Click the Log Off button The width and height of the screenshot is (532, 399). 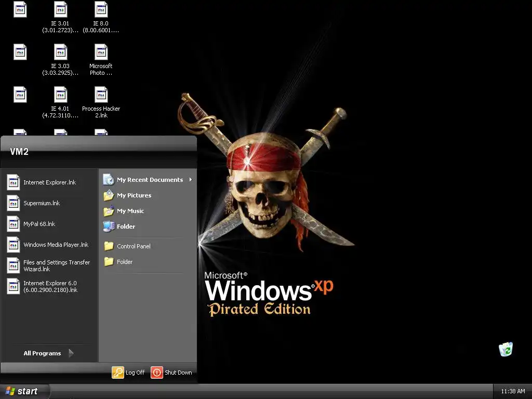(x=128, y=372)
